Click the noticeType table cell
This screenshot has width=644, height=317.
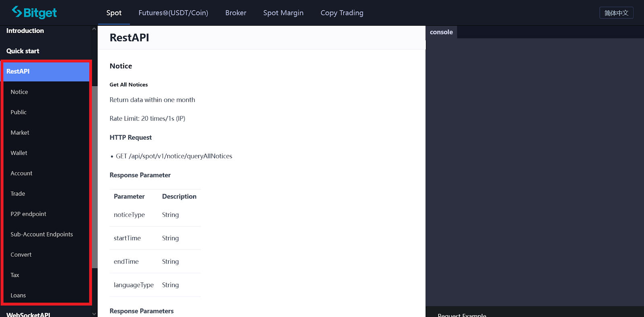(x=129, y=215)
